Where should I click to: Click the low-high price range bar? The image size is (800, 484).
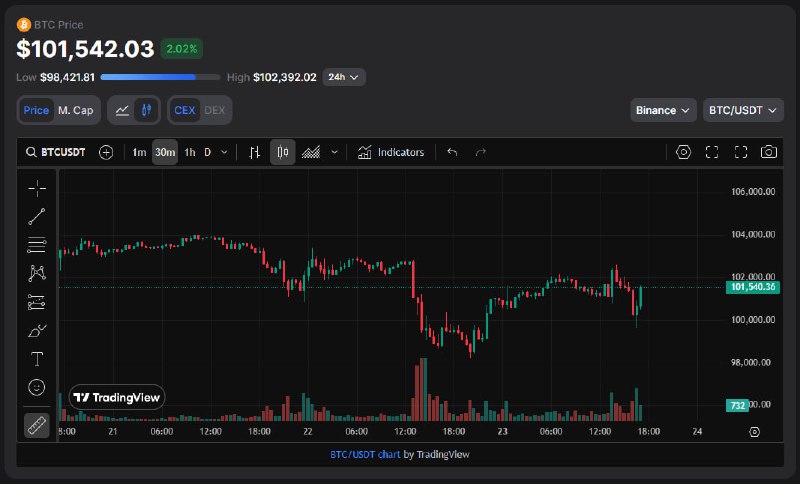[x=160, y=77]
